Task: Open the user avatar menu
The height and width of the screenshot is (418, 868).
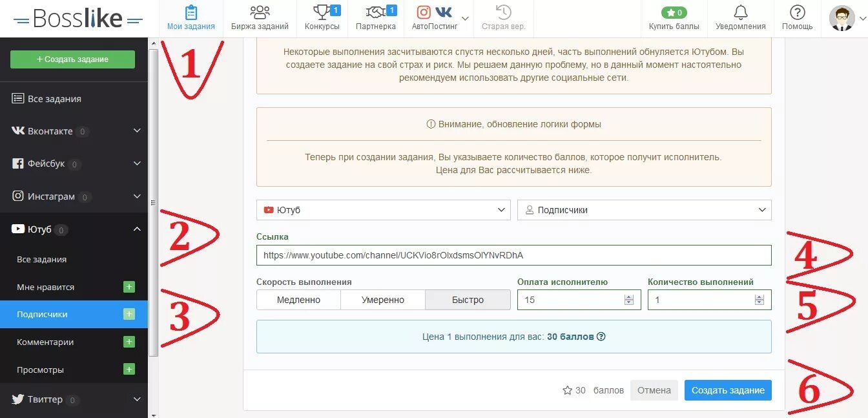Action: point(842,18)
